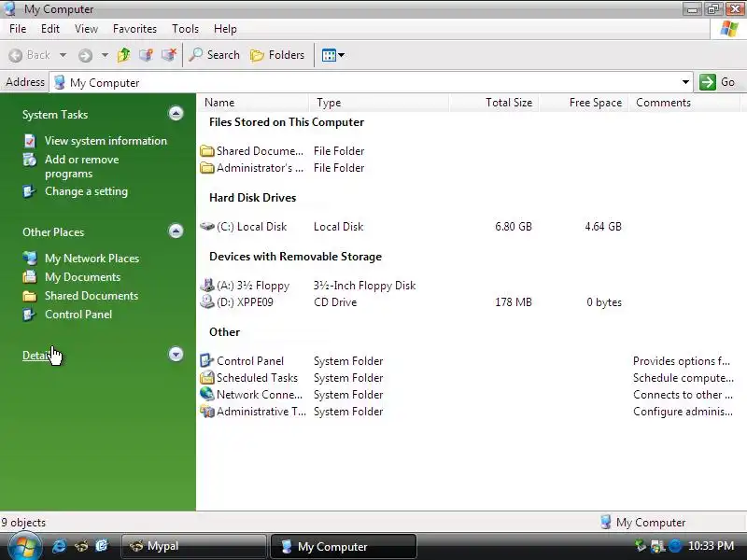Click the 10:33 PM system clock
747x560 pixels.
click(x=711, y=546)
